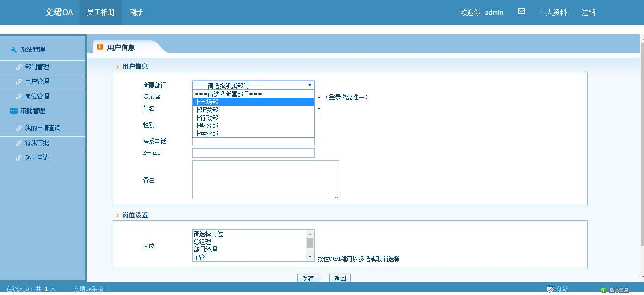
Task: Select 请选择岗位 in the 岗位 list
Action: pos(249,234)
